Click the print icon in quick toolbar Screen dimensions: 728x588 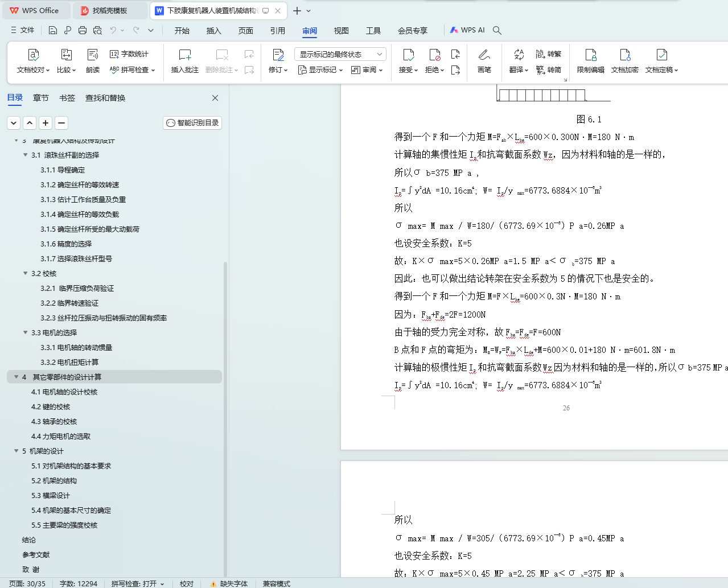83,30
